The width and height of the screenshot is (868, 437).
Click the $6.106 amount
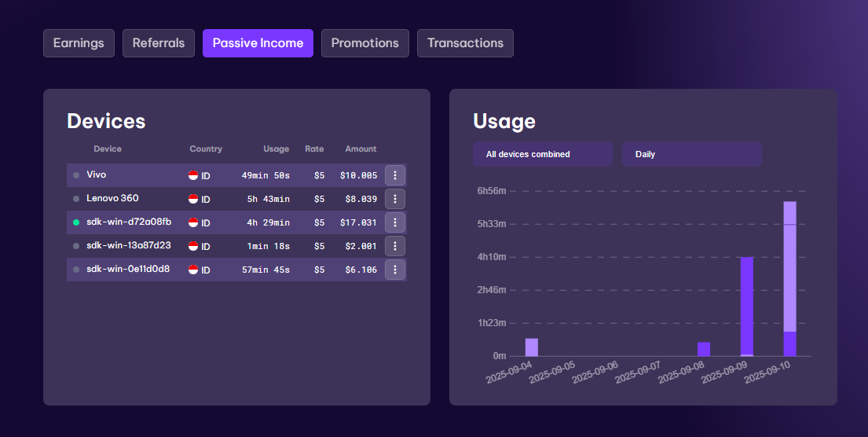[x=361, y=270]
